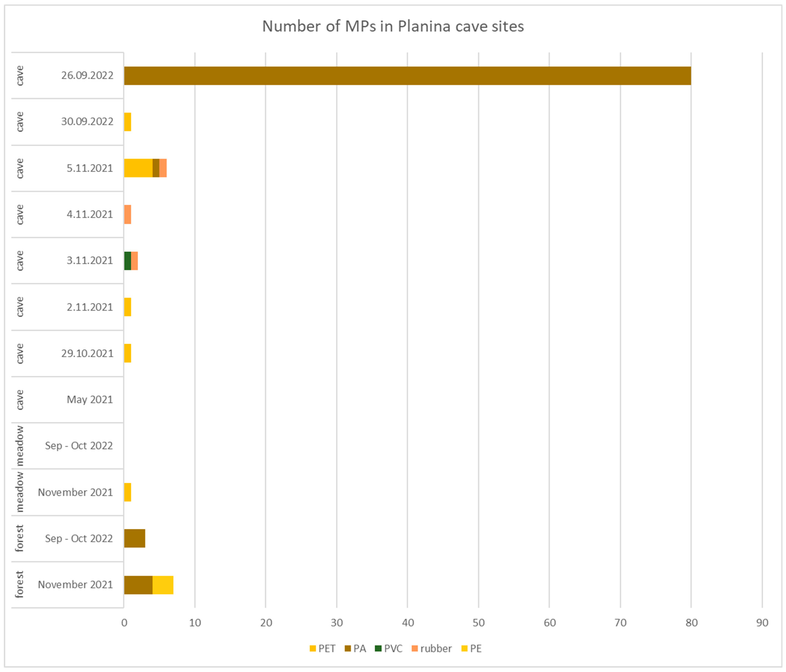Select the chart title text
This screenshot has width=786, height=672.
point(393,27)
